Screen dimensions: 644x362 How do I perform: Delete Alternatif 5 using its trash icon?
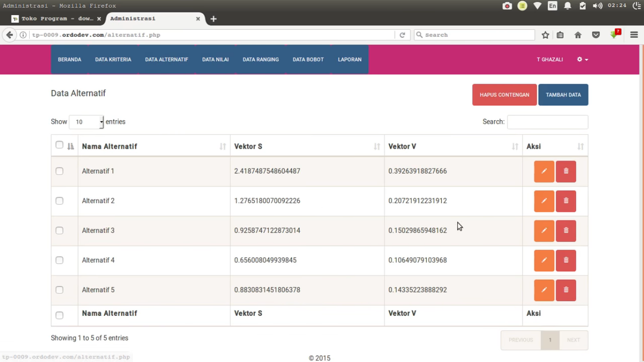point(566,290)
